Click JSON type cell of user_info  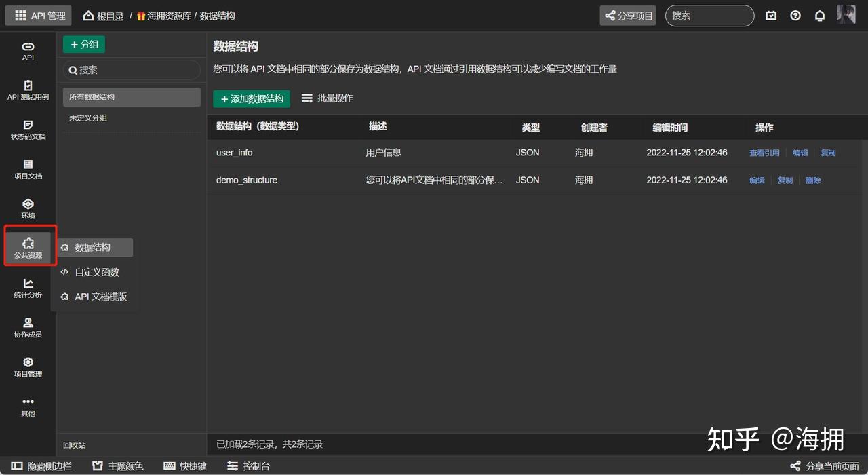[528, 153]
